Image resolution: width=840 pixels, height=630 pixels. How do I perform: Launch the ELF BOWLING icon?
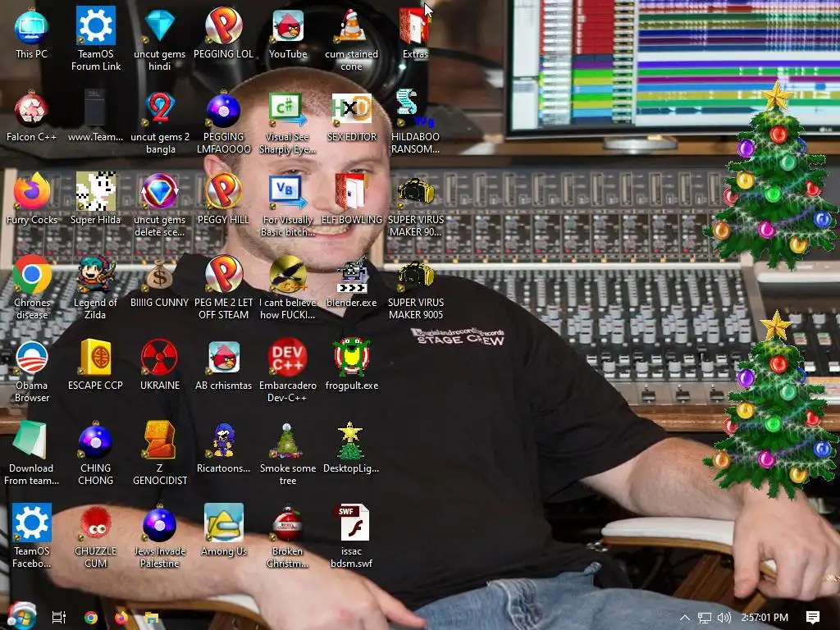tap(351, 191)
